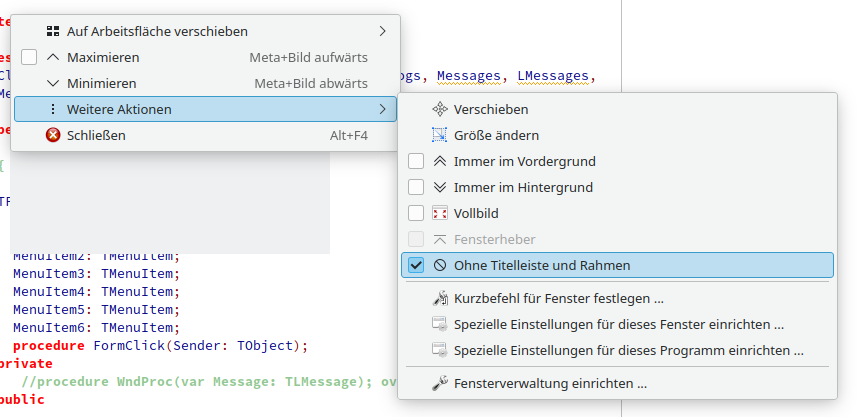Click the red X icon beside Schließen
Image resolution: width=857 pixels, height=417 pixels.
(52, 135)
